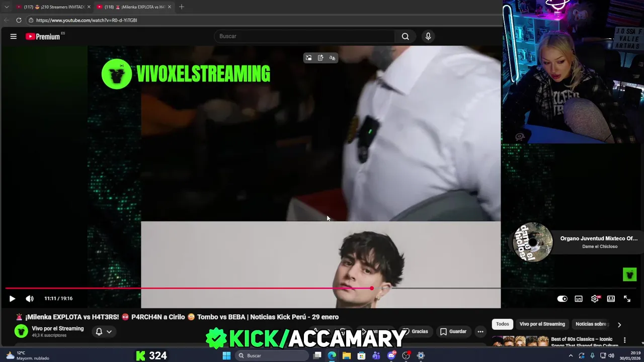Click the middle floating overlay notes icon
The height and width of the screenshot is (362, 644).
tap(320, 58)
